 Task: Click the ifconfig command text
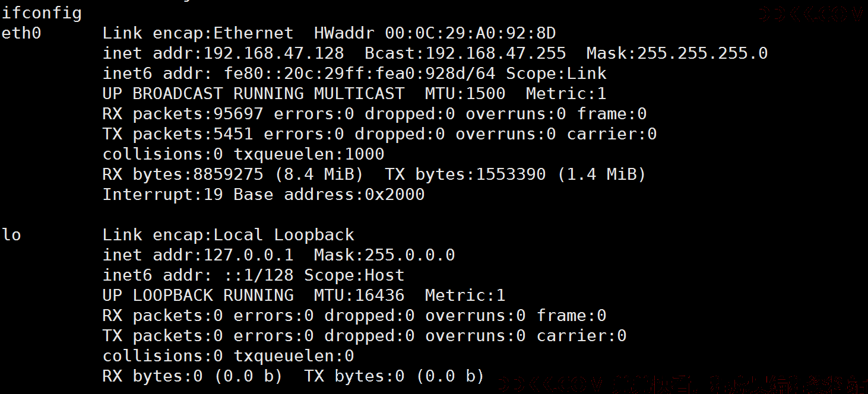pyautogui.click(x=42, y=13)
